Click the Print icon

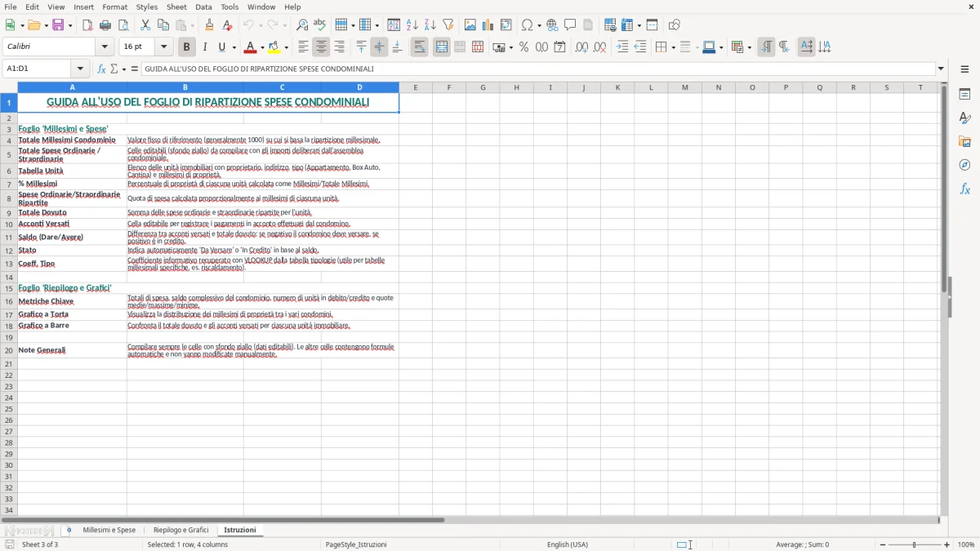click(105, 25)
